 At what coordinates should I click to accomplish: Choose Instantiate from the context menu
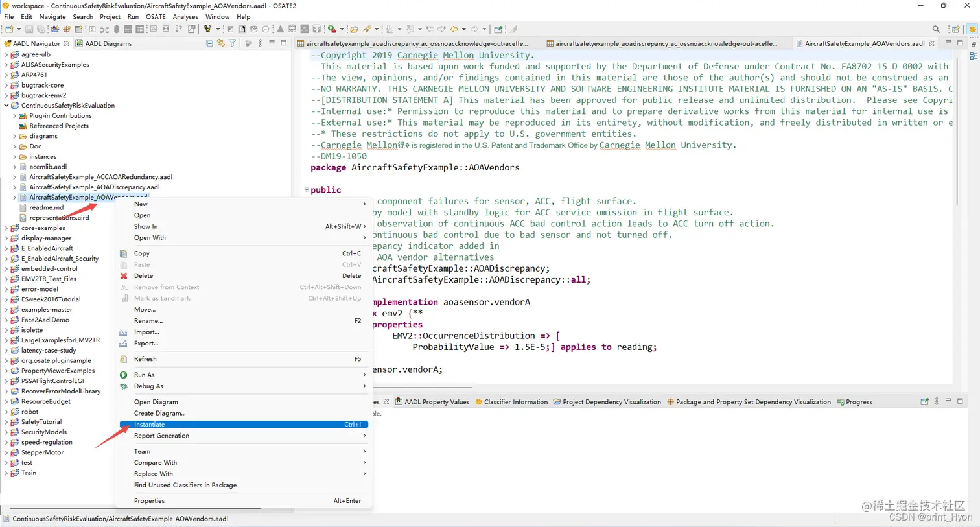(244, 425)
